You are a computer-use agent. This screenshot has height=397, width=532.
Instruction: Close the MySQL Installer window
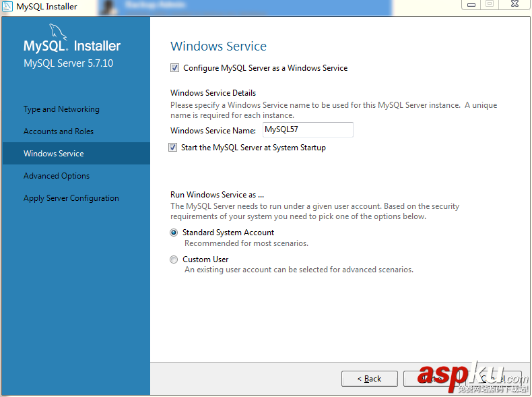tap(514, 4)
